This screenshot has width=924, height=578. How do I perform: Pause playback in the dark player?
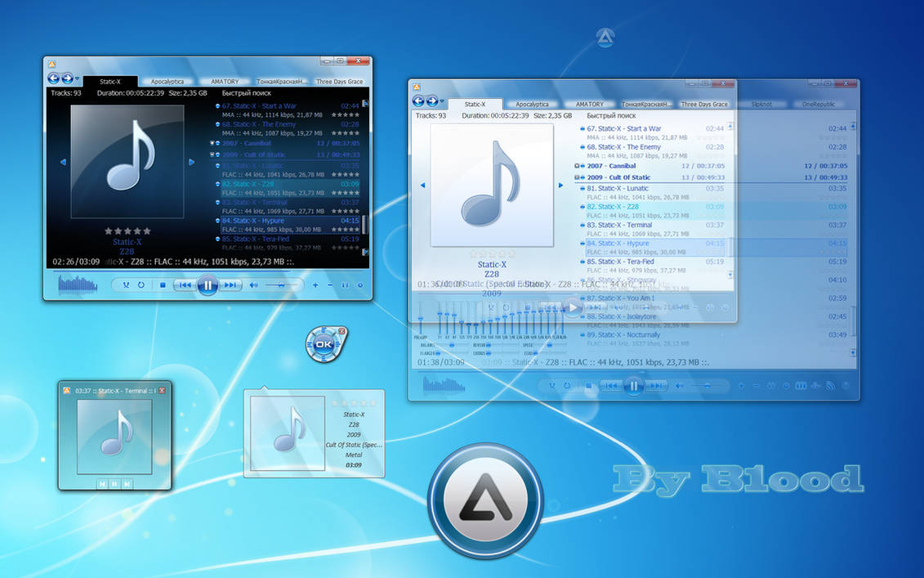[208, 285]
